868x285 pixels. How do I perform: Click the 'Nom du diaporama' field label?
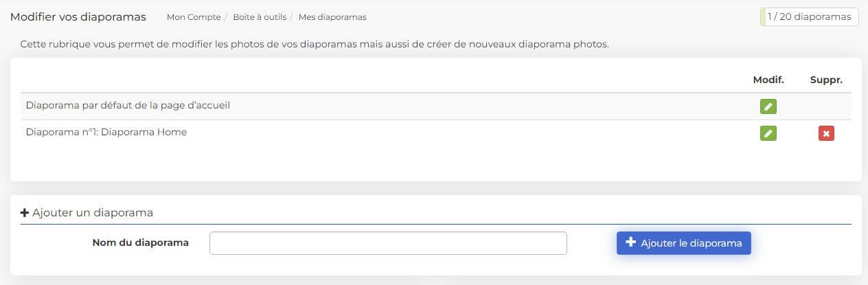(x=140, y=242)
